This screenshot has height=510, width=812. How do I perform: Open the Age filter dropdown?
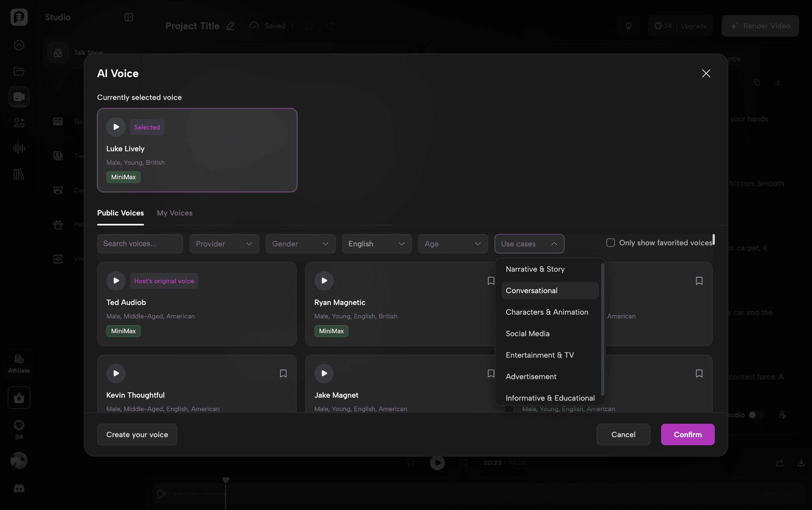point(453,244)
